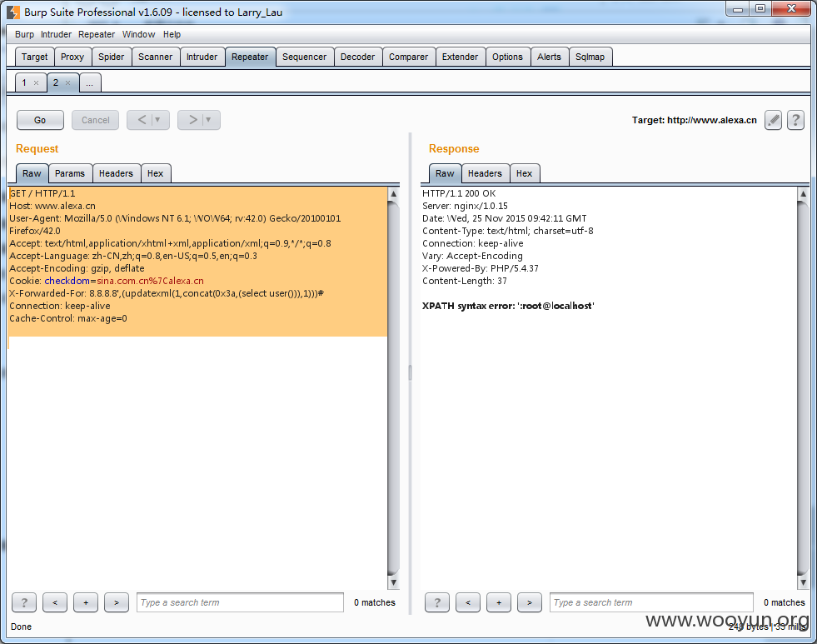Go to previous match in response search
817x644 pixels.
coord(468,602)
